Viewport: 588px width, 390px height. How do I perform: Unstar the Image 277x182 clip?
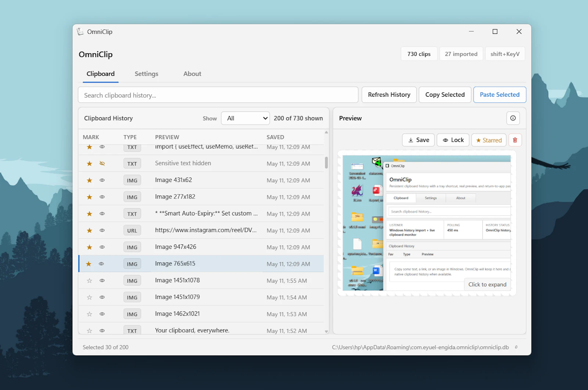(x=89, y=197)
